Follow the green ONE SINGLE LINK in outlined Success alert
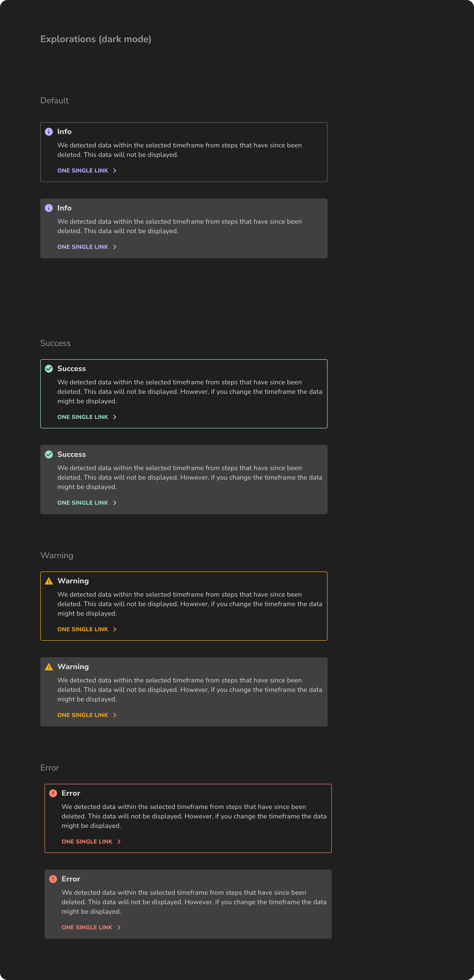Image resolution: width=474 pixels, height=980 pixels. (x=87, y=417)
